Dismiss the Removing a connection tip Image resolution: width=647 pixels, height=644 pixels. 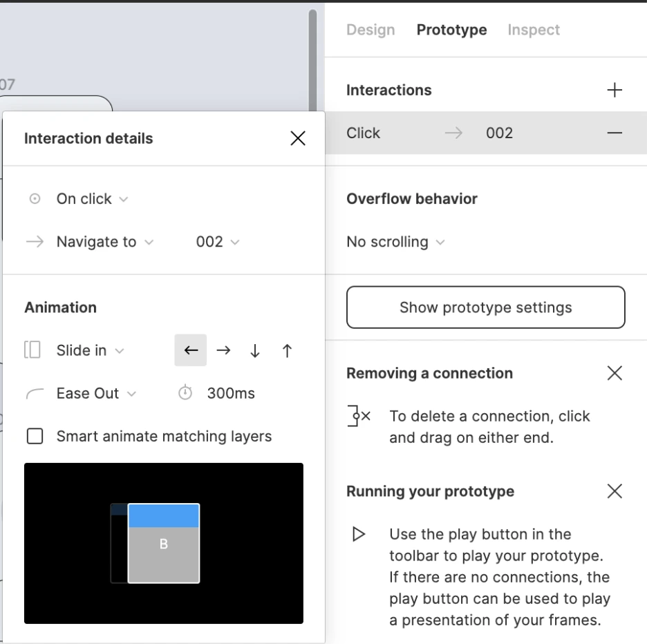click(x=615, y=373)
